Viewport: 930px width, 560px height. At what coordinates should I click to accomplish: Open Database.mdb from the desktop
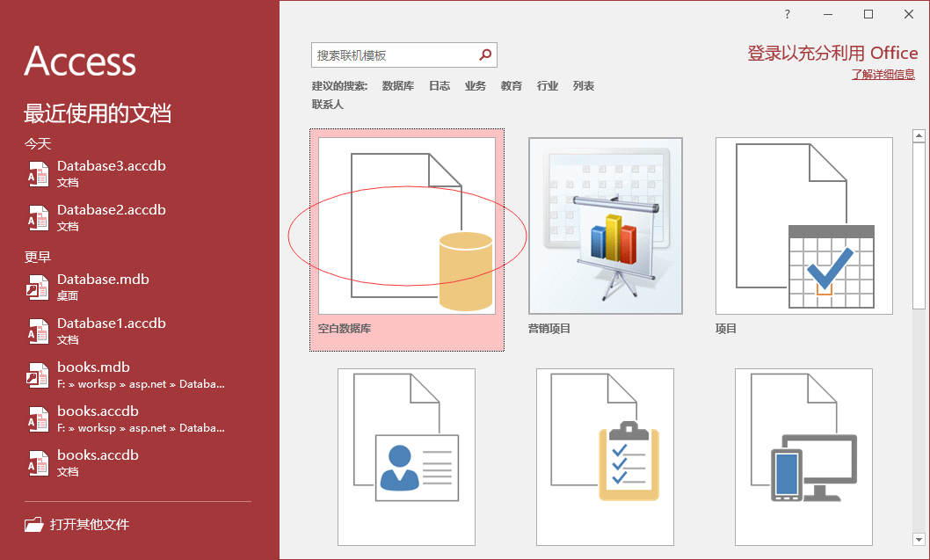pos(103,280)
